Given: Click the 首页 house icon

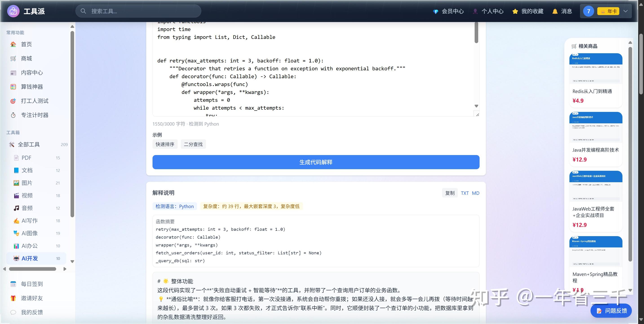Looking at the screenshot, I should coord(13,44).
